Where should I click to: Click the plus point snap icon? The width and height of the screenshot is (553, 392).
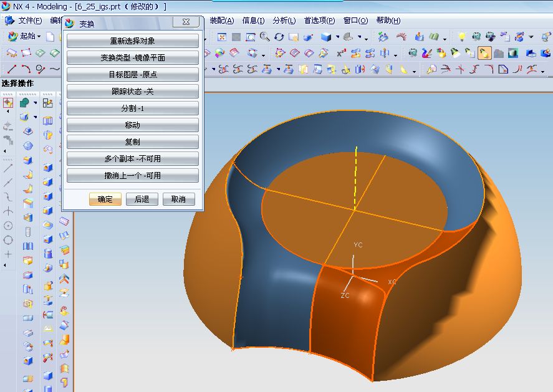[x=8, y=254]
